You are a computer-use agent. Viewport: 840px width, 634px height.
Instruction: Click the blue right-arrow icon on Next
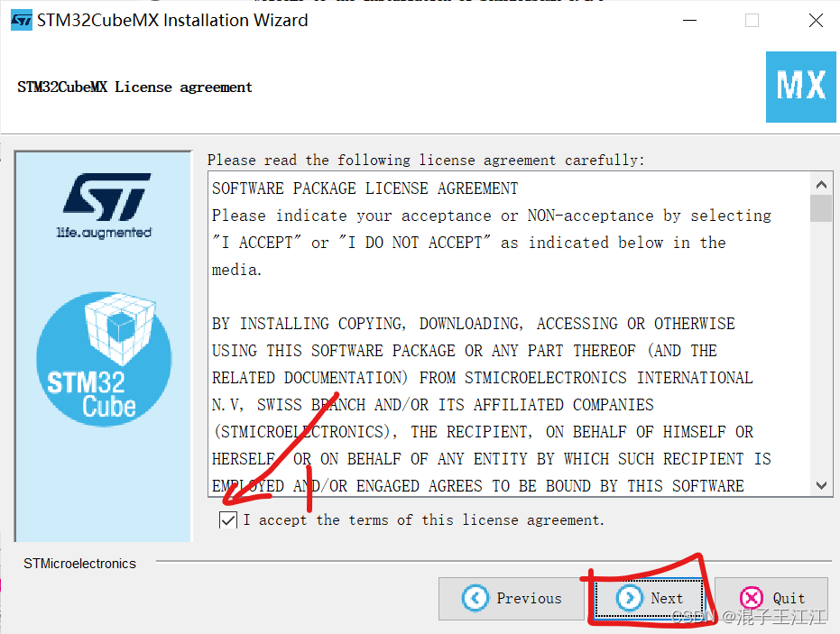point(630,598)
